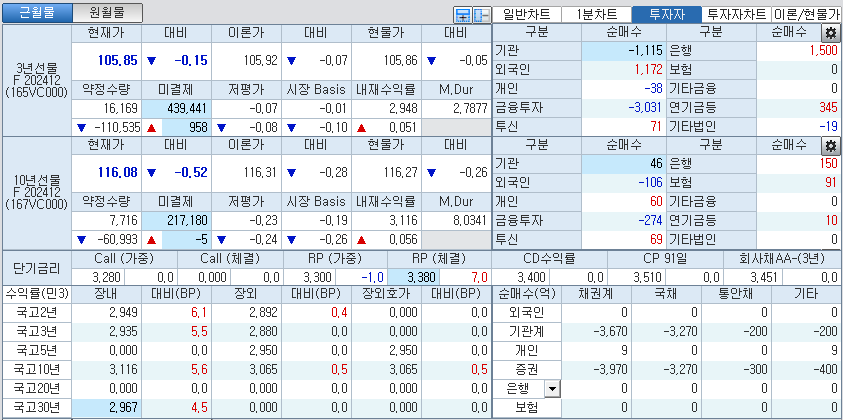Open the 1분차트 tab
The height and width of the screenshot is (420, 843).
click(596, 15)
